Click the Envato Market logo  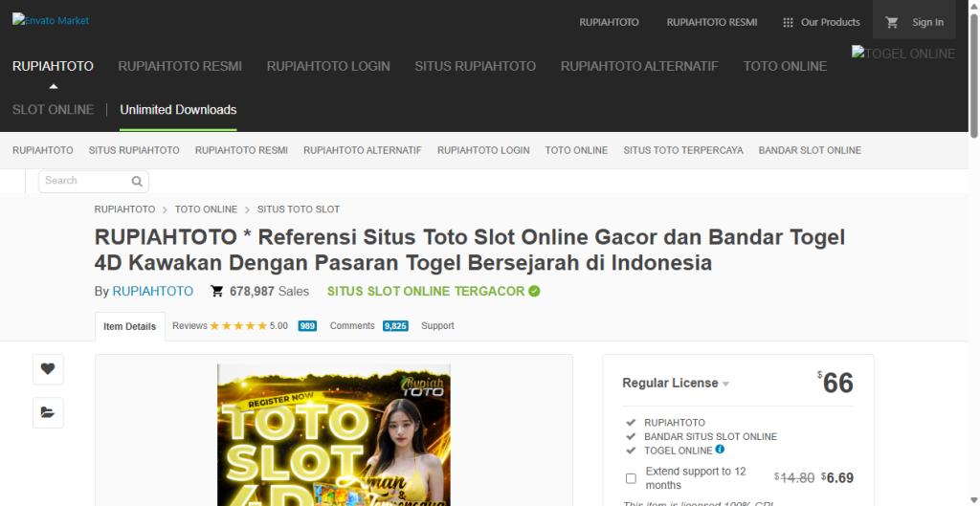pos(51,20)
